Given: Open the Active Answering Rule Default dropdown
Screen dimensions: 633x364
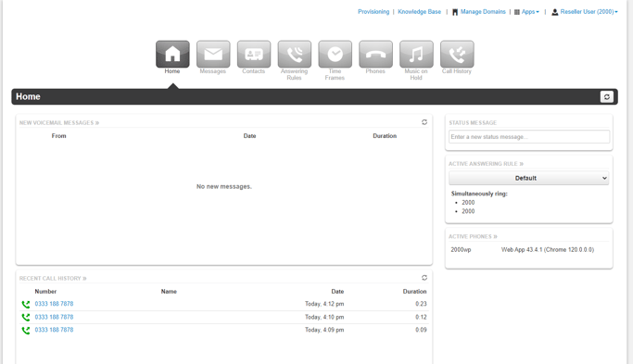Looking at the screenshot, I should pos(529,178).
